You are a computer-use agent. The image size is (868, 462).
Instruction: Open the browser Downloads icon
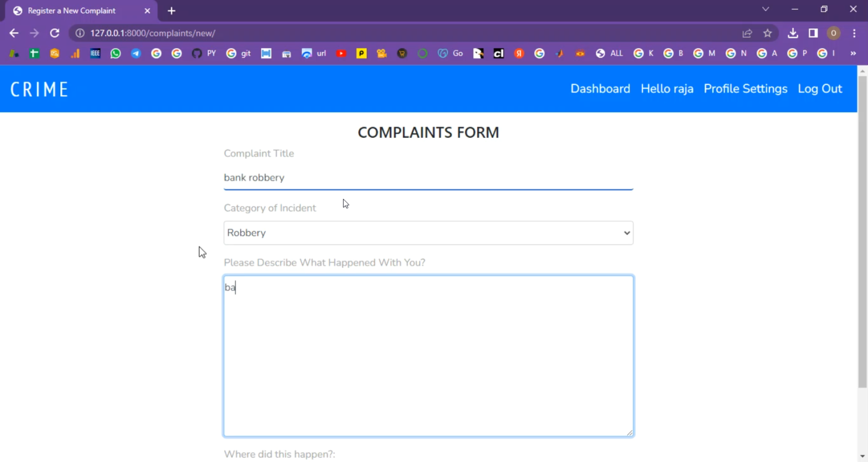[793, 33]
